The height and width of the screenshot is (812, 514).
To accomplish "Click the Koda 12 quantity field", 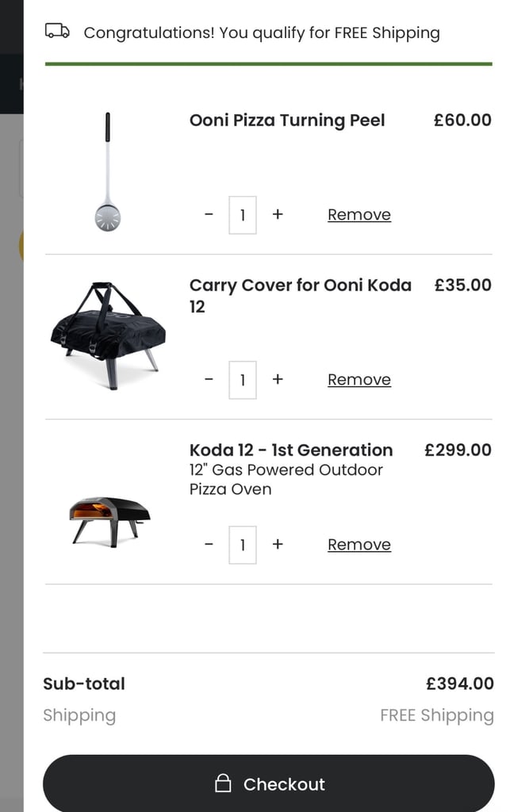I will point(243,545).
